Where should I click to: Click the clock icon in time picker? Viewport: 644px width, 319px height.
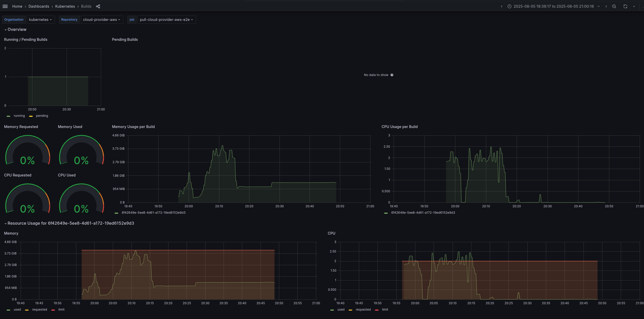coord(509,6)
